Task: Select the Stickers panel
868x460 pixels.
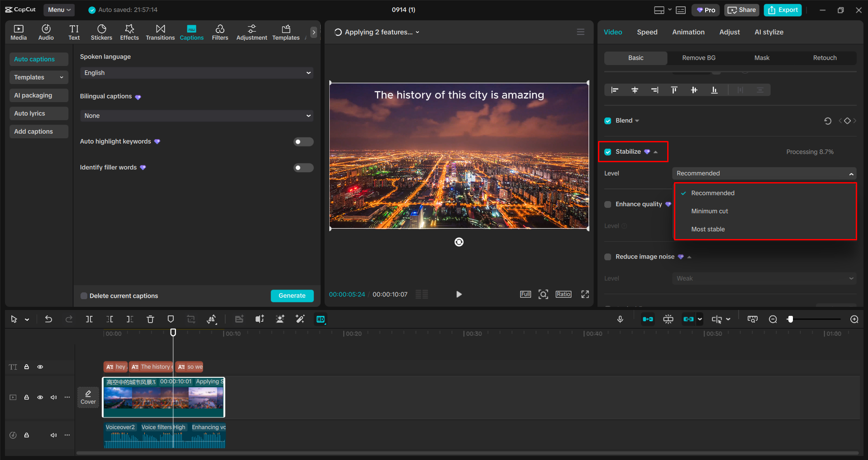Action: 101,32
